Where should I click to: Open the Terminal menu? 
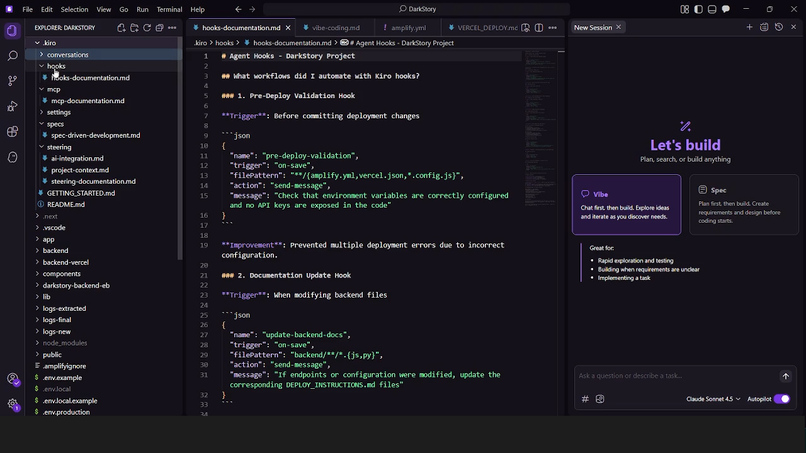169,9
